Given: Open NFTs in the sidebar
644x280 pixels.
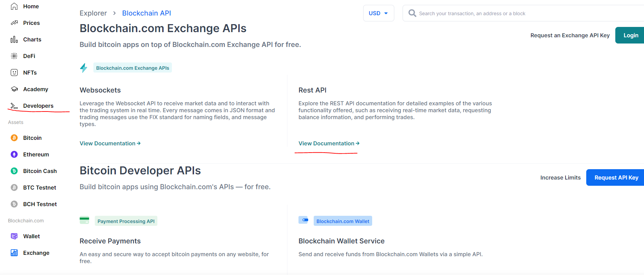Looking at the screenshot, I should click(30, 73).
